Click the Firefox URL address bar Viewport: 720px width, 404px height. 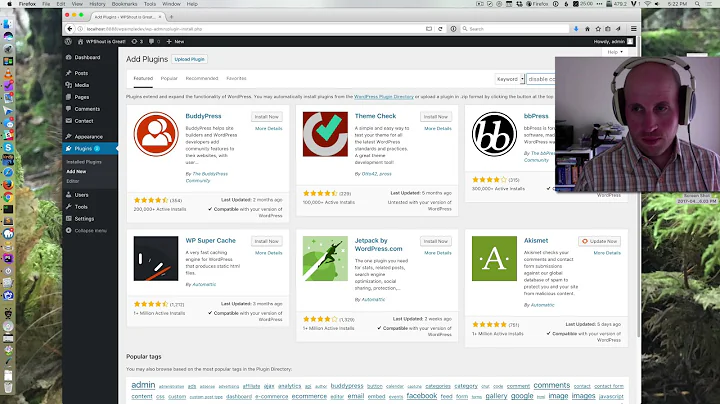[255, 28]
